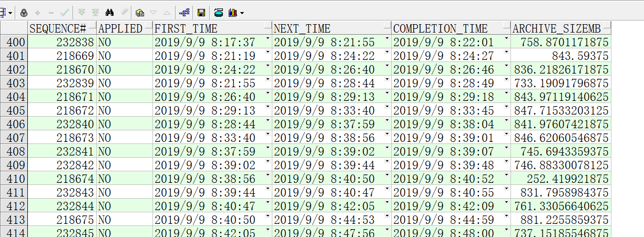Viewport: 644px width, 237px height.
Task: Click COMPLETION_TIME cell 2019/9/9 8:39:07
Action: (x=451, y=151)
